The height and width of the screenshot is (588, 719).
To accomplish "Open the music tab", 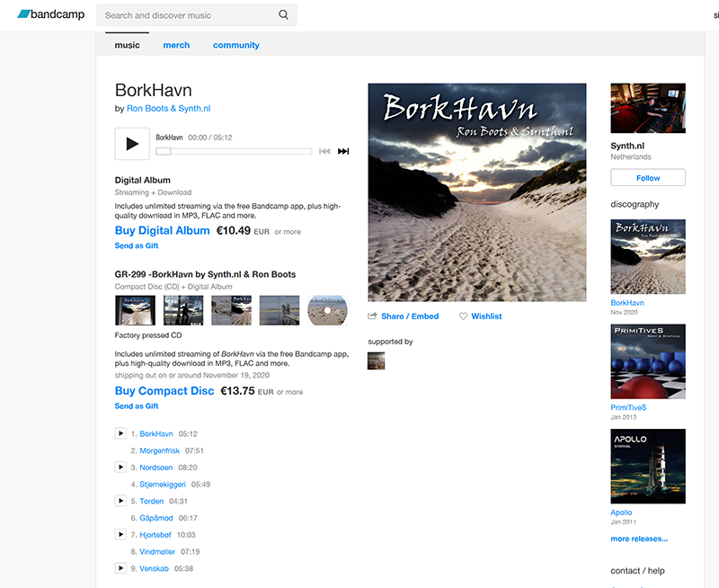I will [x=127, y=45].
